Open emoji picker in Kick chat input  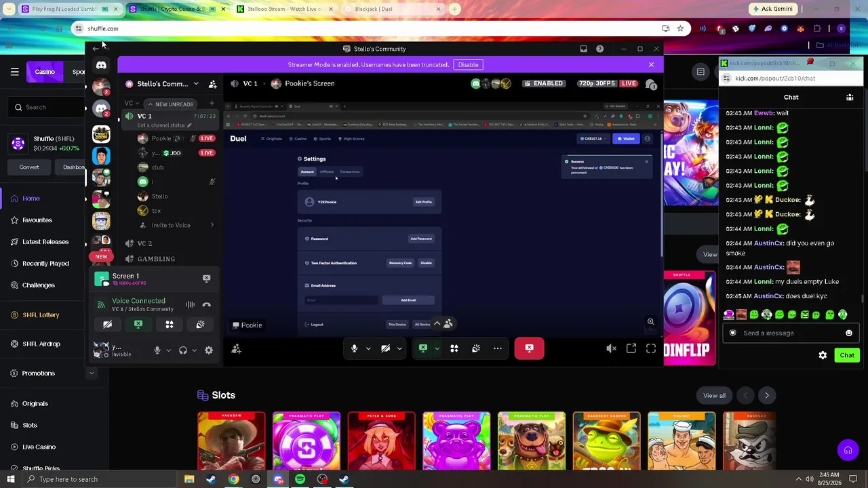(x=849, y=333)
